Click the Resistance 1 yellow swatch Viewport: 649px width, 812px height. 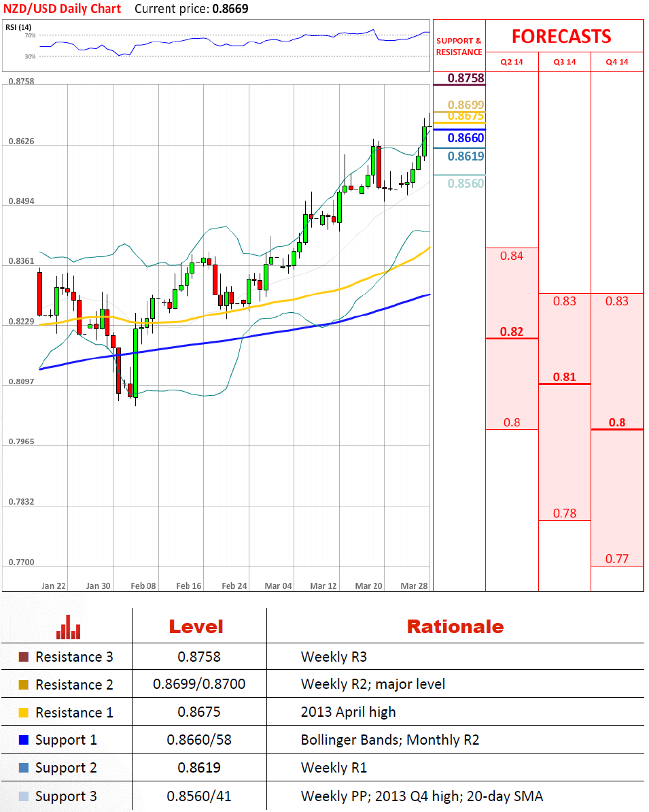pos(23,713)
